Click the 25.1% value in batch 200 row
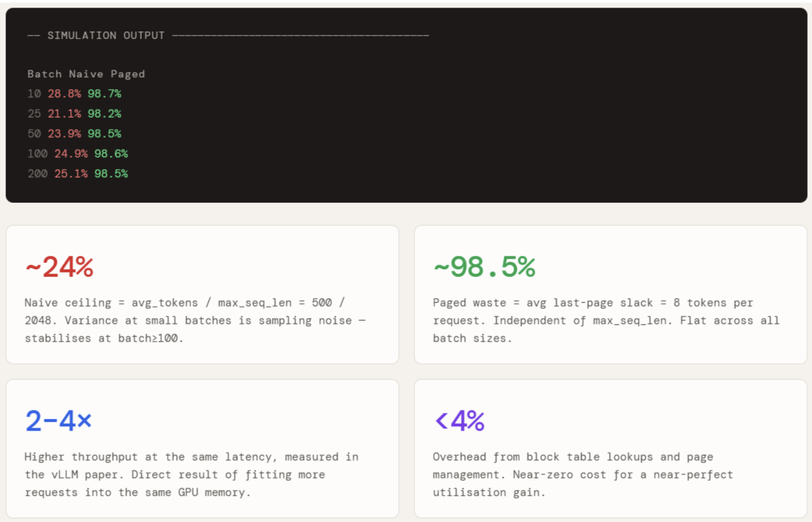Image resolution: width=812 pixels, height=522 pixels. 71,174
